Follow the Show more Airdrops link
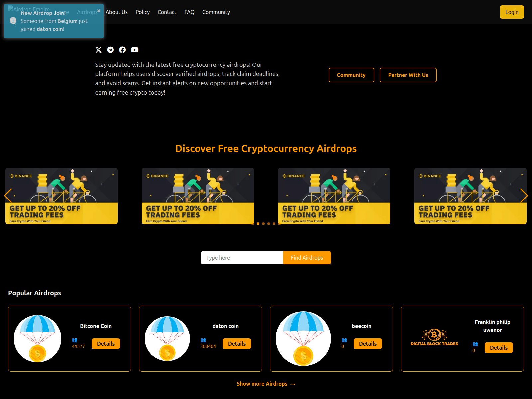Image resolution: width=532 pixels, height=399 pixels. [x=266, y=384]
